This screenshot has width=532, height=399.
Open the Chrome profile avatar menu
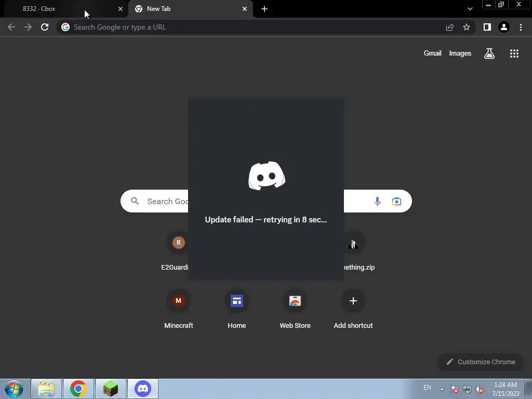(504, 27)
